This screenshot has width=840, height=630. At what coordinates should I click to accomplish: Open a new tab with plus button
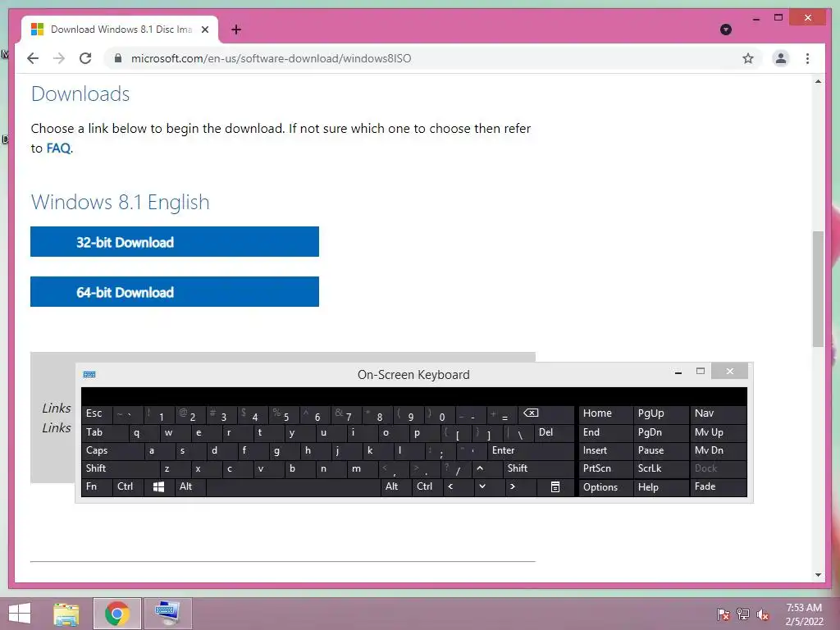pos(236,30)
